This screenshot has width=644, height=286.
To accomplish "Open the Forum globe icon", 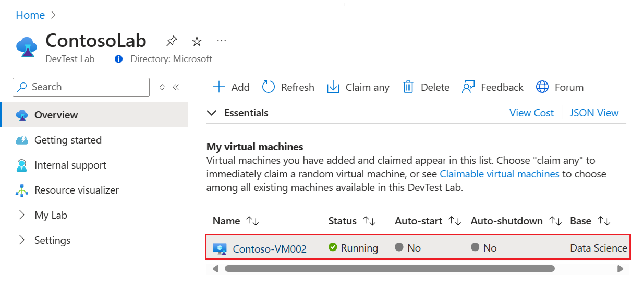I will click(x=542, y=87).
